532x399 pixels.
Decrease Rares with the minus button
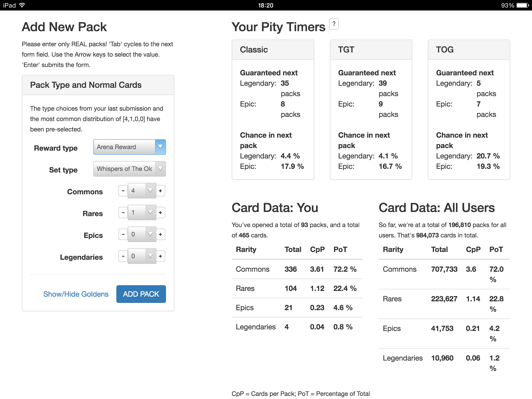click(123, 212)
